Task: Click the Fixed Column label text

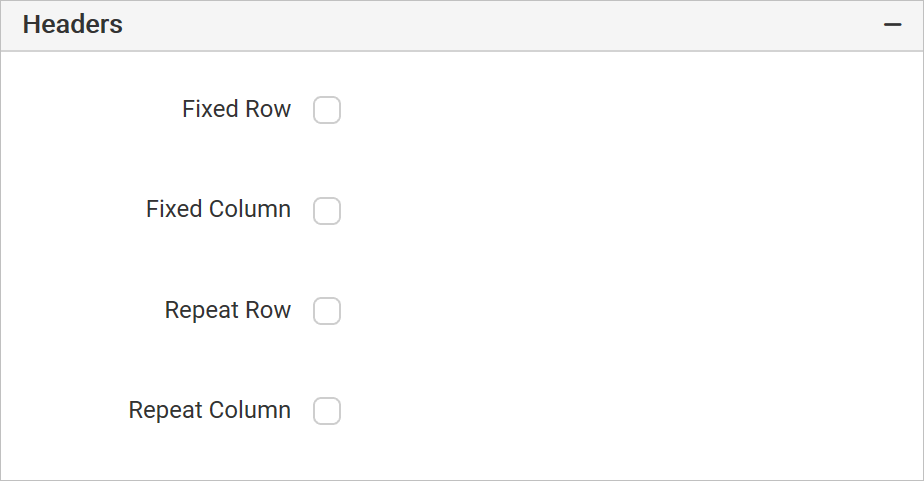Action: [x=219, y=209]
